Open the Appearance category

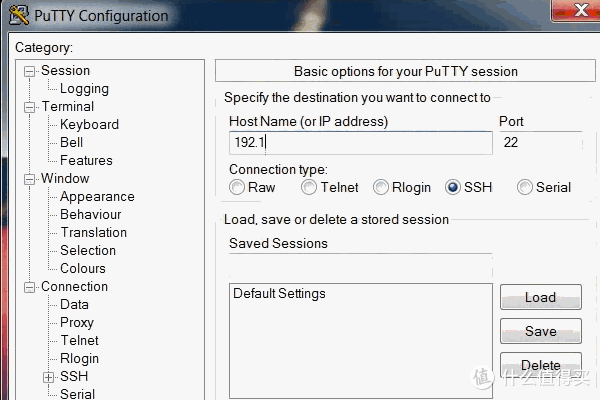(97, 196)
